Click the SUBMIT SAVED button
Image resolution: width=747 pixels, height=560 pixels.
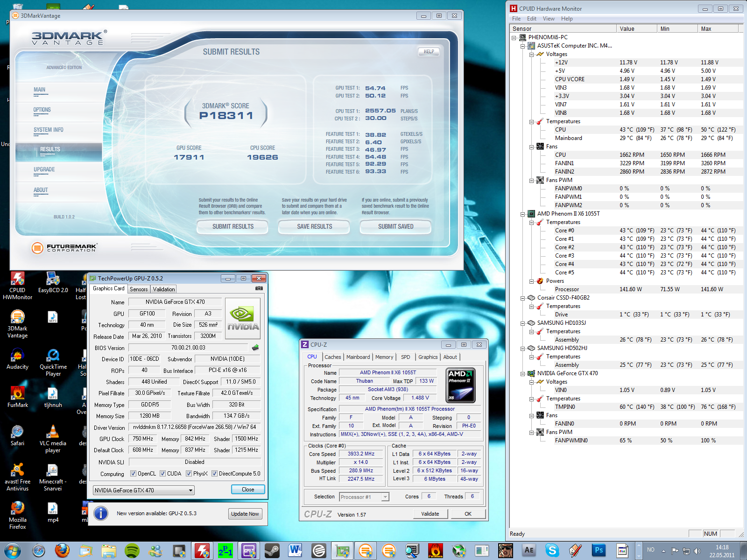click(x=396, y=227)
